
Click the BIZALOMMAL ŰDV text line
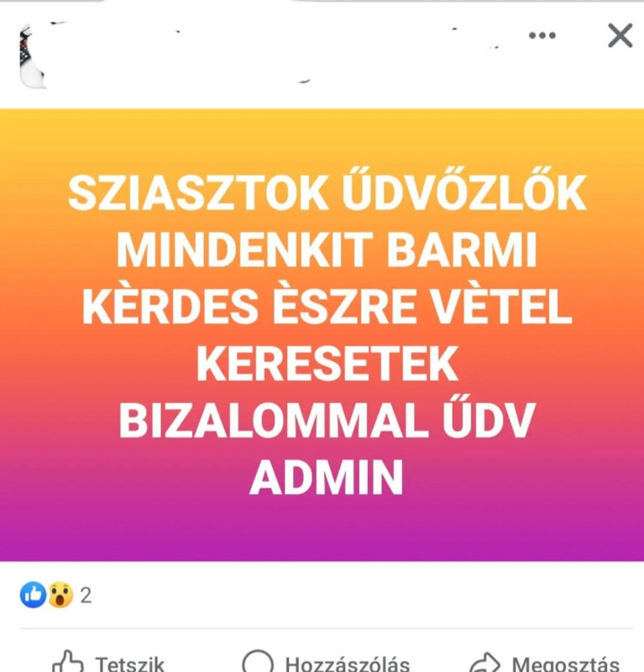point(327,418)
